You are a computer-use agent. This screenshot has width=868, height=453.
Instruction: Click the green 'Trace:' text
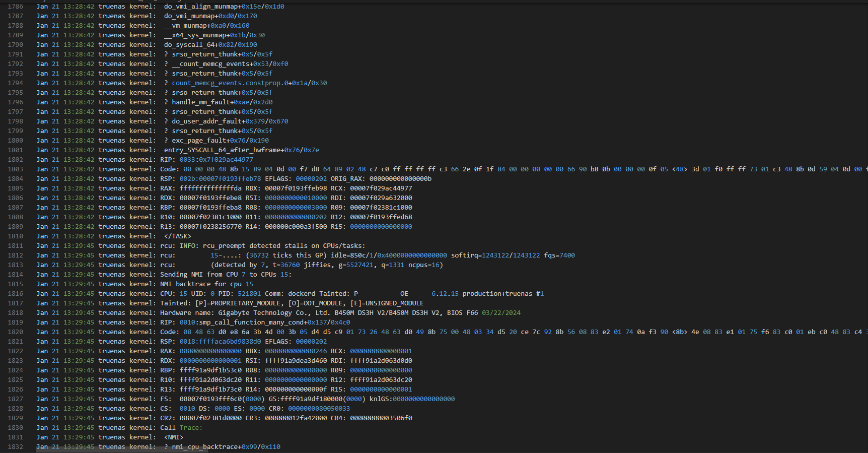point(191,428)
